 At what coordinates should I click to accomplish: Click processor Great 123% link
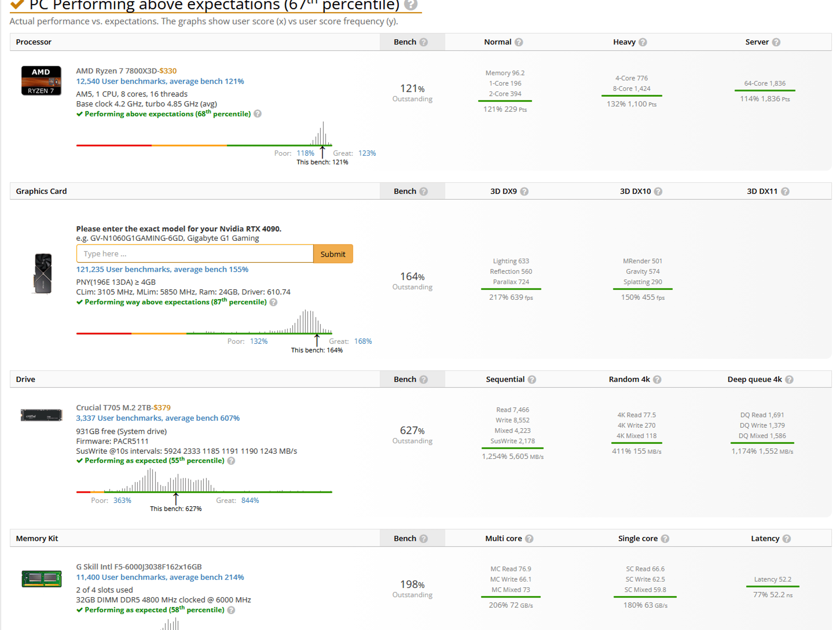tap(367, 153)
